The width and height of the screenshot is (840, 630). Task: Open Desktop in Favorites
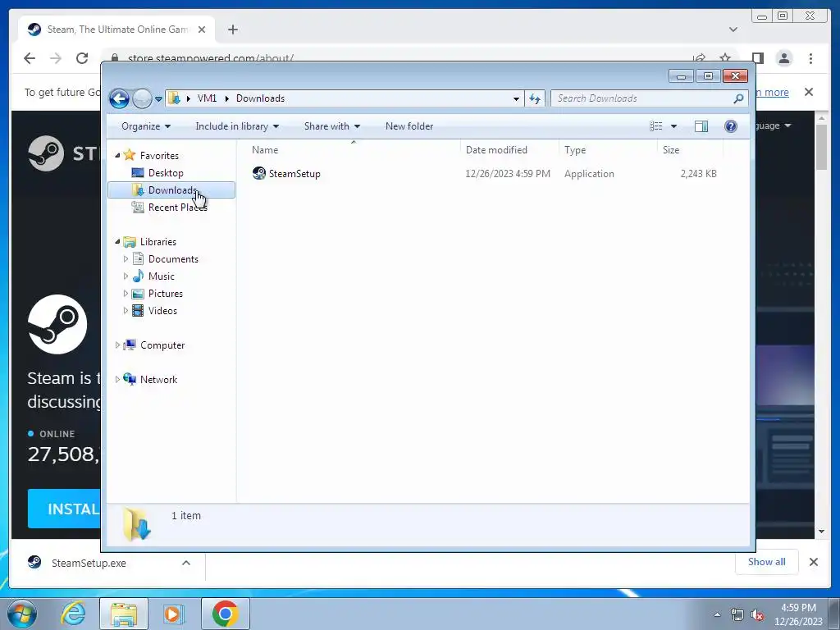click(166, 173)
